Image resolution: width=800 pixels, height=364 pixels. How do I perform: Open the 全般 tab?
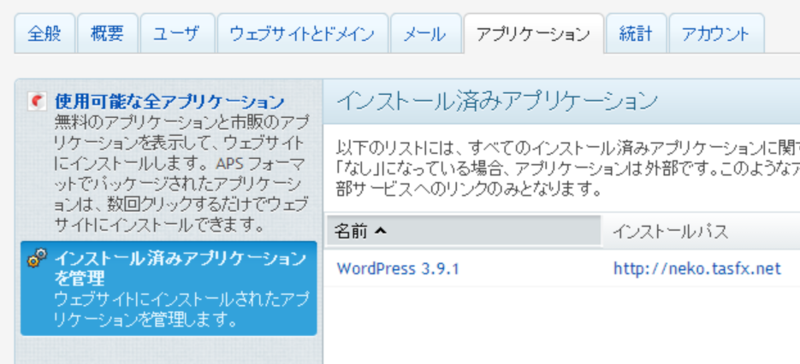44,34
